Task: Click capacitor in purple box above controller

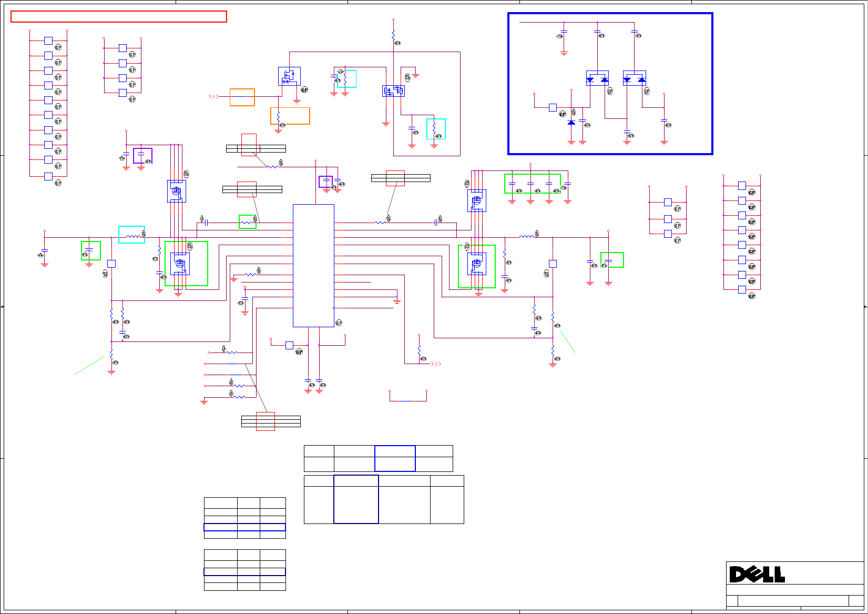Action: 326,180
